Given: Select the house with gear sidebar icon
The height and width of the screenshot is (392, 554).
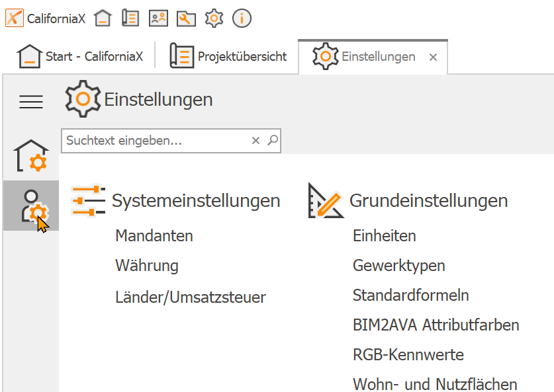Looking at the screenshot, I should [x=31, y=155].
